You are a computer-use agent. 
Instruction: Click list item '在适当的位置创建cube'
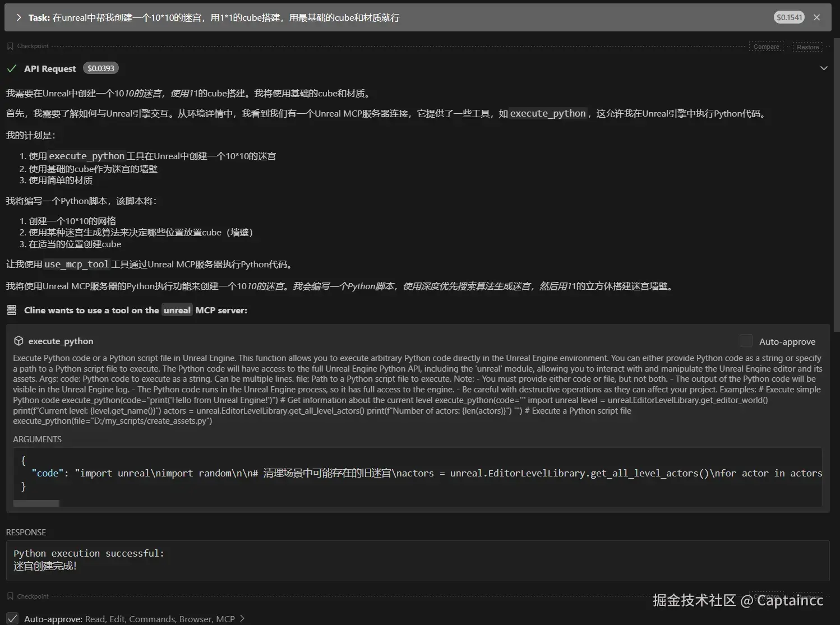(75, 244)
